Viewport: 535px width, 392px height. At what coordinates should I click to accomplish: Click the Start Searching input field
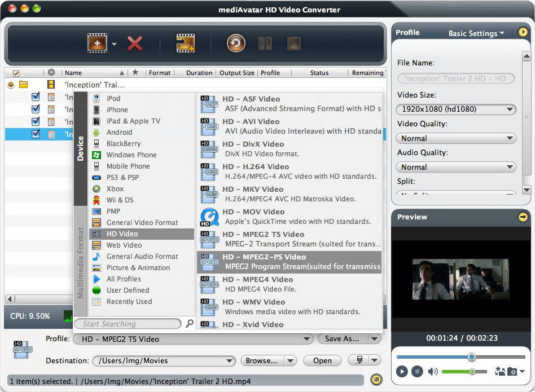127,324
